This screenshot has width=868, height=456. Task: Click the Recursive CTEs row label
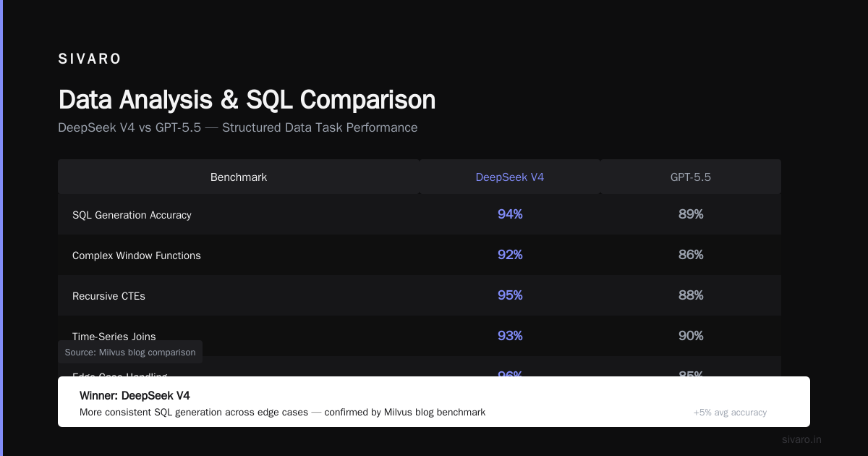click(109, 296)
